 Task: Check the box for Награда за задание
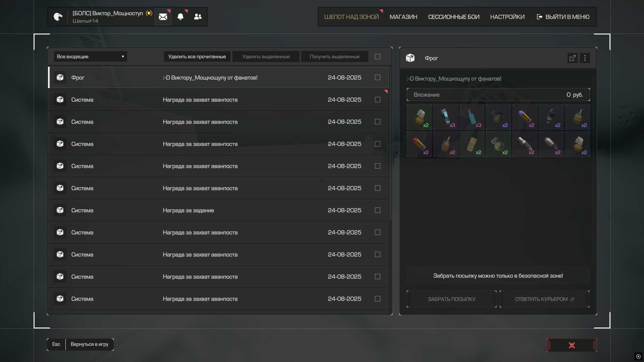pyautogui.click(x=378, y=210)
